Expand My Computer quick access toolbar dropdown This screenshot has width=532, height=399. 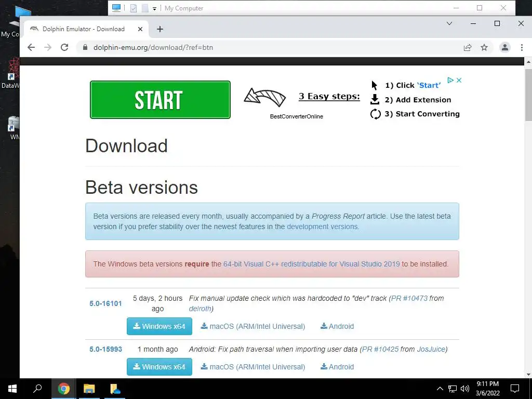point(154,8)
